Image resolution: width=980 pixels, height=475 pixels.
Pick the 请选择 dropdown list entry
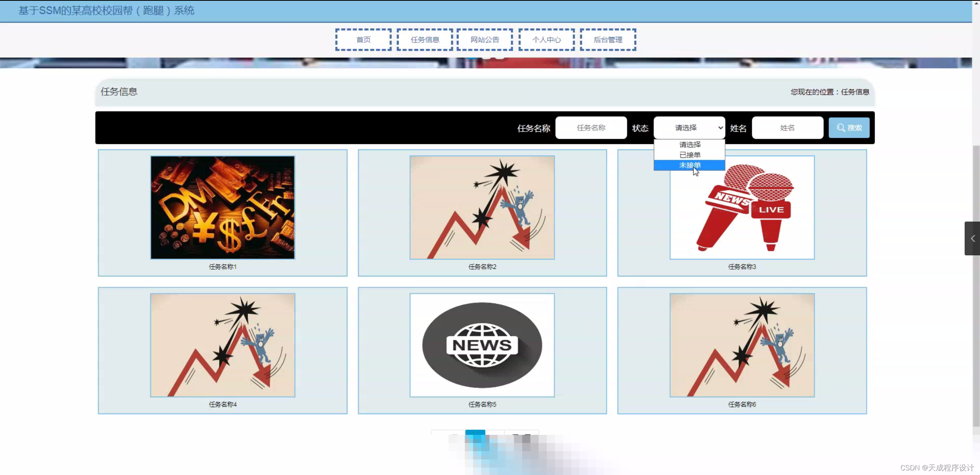689,145
